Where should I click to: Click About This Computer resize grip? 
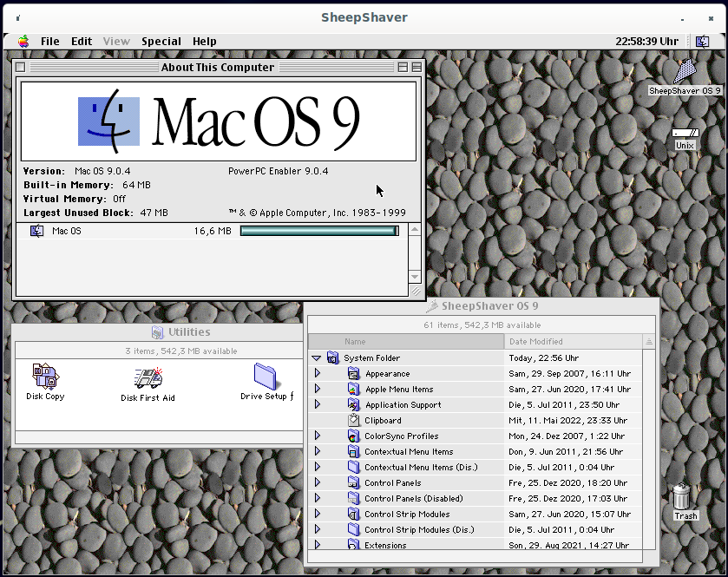point(416,291)
